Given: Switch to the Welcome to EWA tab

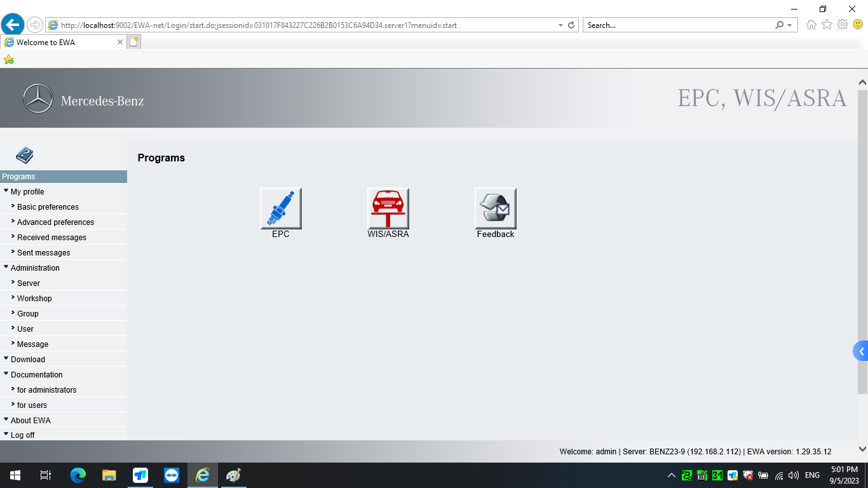Looking at the screenshot, I should click(64, 42).
